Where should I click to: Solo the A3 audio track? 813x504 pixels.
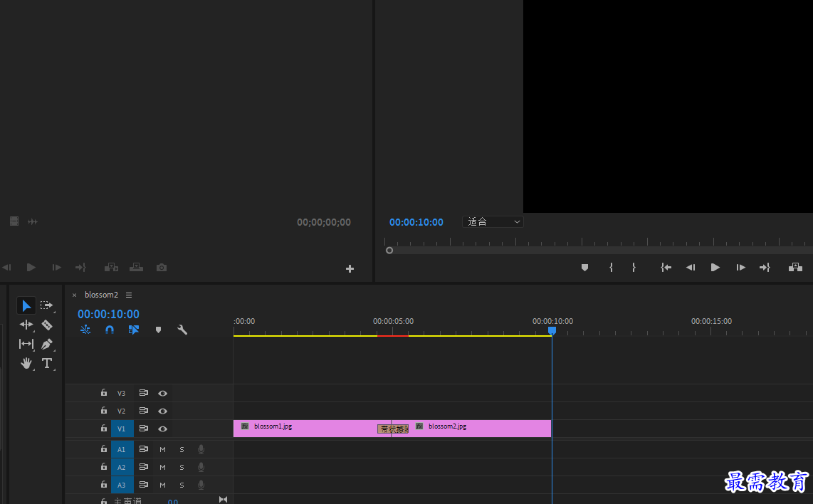pos(182,485)
